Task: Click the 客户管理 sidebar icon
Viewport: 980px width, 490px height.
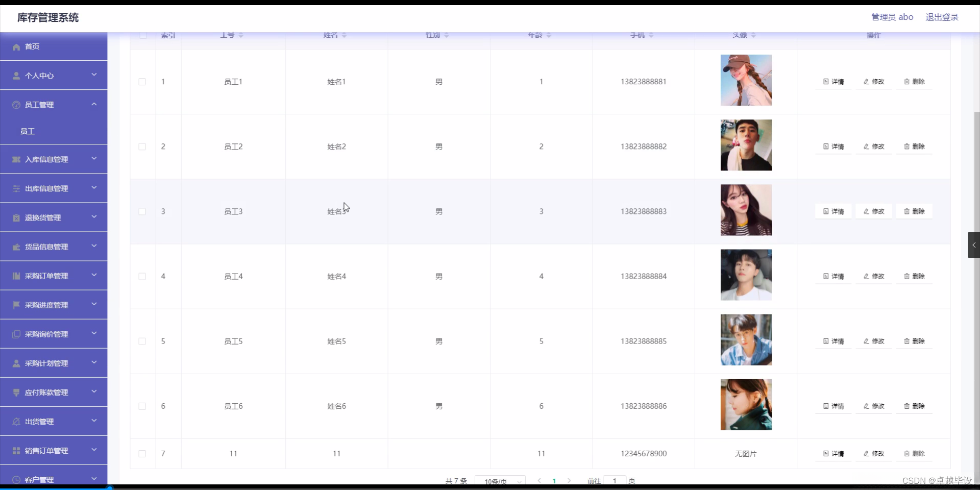Action: click(x=16, y=479)
